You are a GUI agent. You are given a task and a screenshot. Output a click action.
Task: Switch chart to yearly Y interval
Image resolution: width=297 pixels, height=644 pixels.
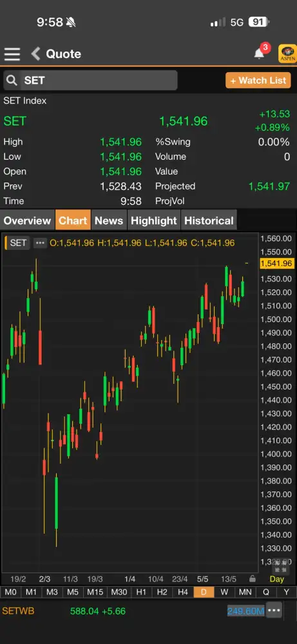[286, 592]
